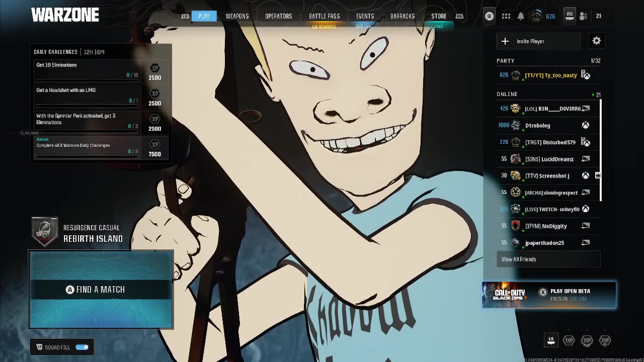Click Xbox platform icon beside D1roboleg
This screenshot has width=644, height=362.
[x=586, y=125]
